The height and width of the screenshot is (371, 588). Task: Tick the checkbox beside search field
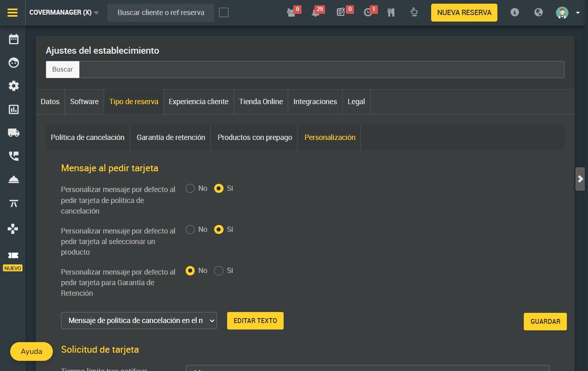pyautogui.click(x=223, y=13)
